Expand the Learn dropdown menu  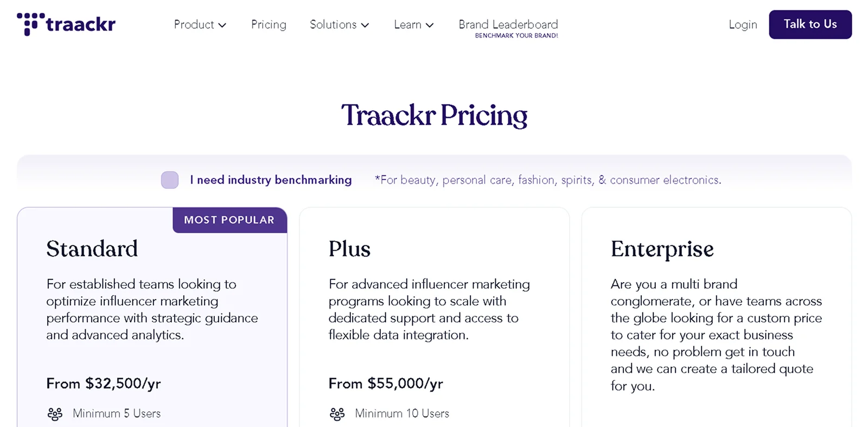click(x=413, y=24)
